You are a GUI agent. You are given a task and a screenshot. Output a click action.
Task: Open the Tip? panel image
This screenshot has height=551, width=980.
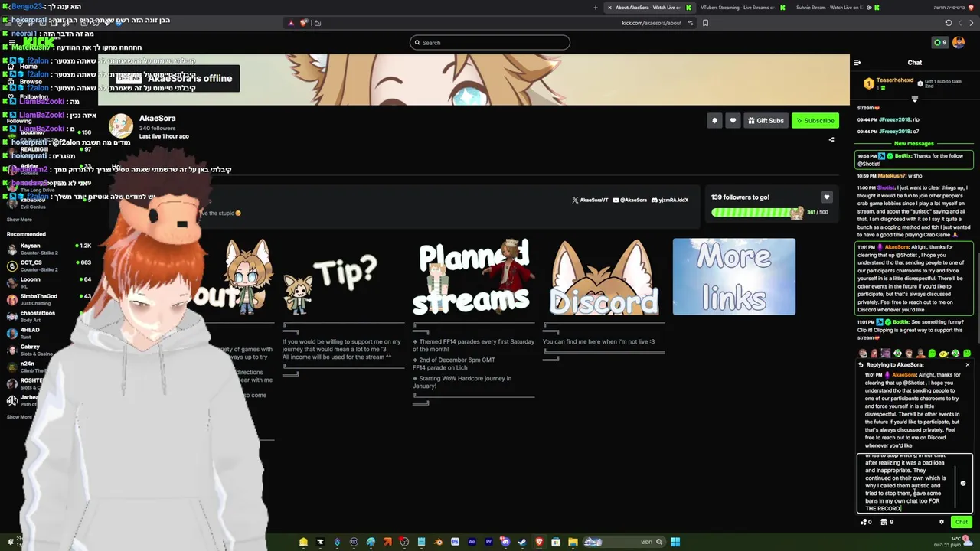click(343, 276)
